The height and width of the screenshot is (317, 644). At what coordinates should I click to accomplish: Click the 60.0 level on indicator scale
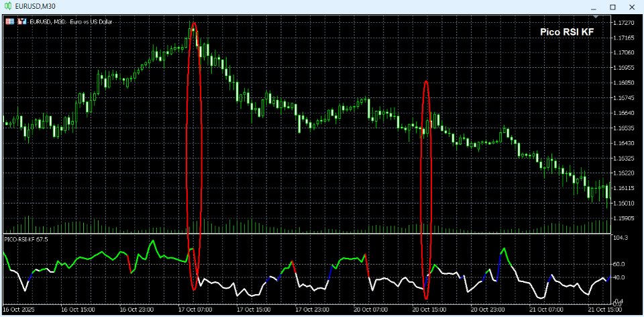[x=619, y=263]
